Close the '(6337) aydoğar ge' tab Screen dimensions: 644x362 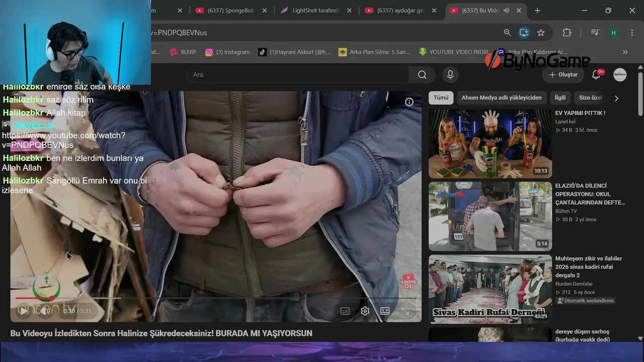click(434, 11)
